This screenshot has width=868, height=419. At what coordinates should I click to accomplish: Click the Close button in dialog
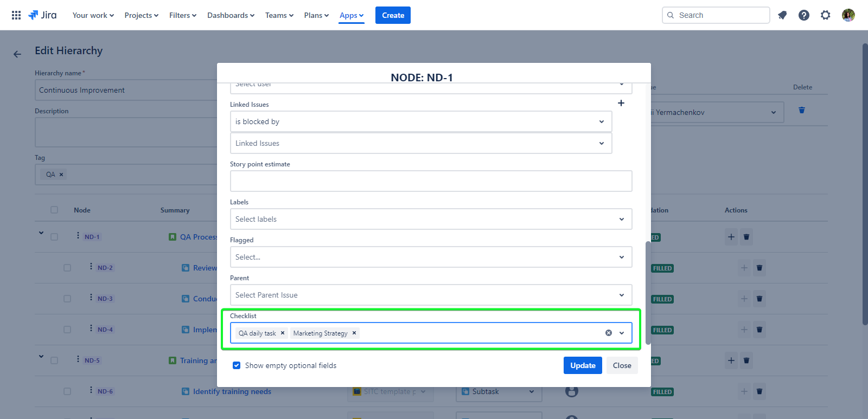[622, 365]
